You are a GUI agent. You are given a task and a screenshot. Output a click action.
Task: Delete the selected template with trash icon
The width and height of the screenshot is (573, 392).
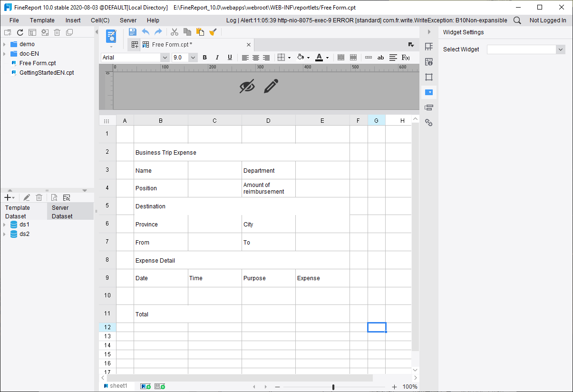(57, 32)
